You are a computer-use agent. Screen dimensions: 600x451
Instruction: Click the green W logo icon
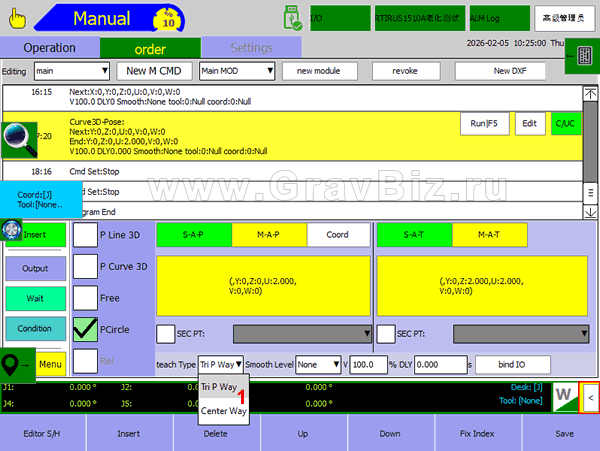(x=564, y=396)
